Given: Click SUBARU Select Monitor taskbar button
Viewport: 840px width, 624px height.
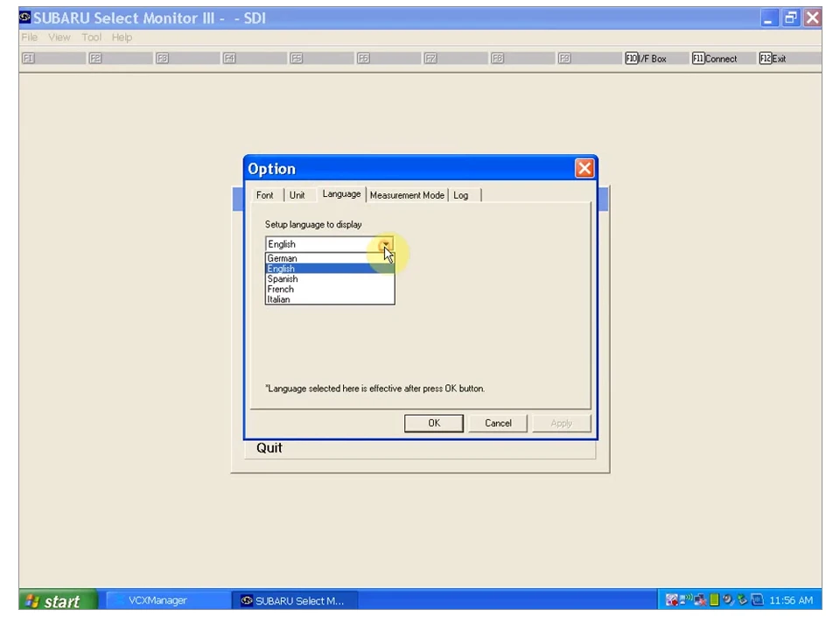Looking at the screenshot, I should tap(295, 600).
